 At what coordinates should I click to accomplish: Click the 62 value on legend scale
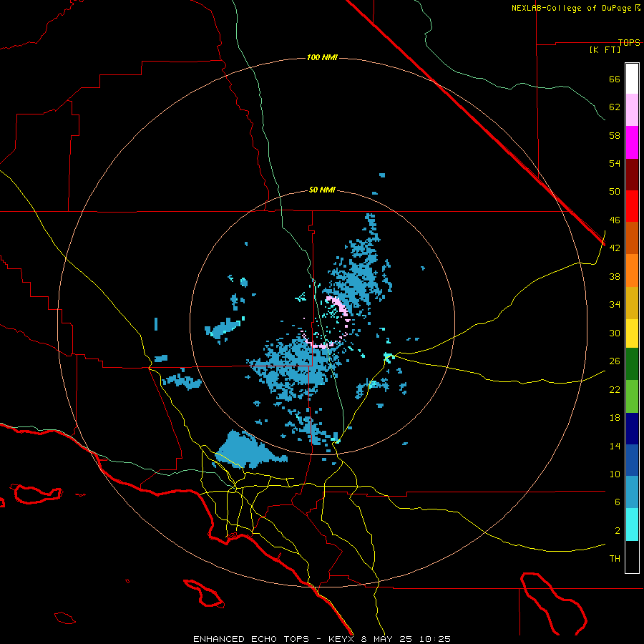(615, 107)
